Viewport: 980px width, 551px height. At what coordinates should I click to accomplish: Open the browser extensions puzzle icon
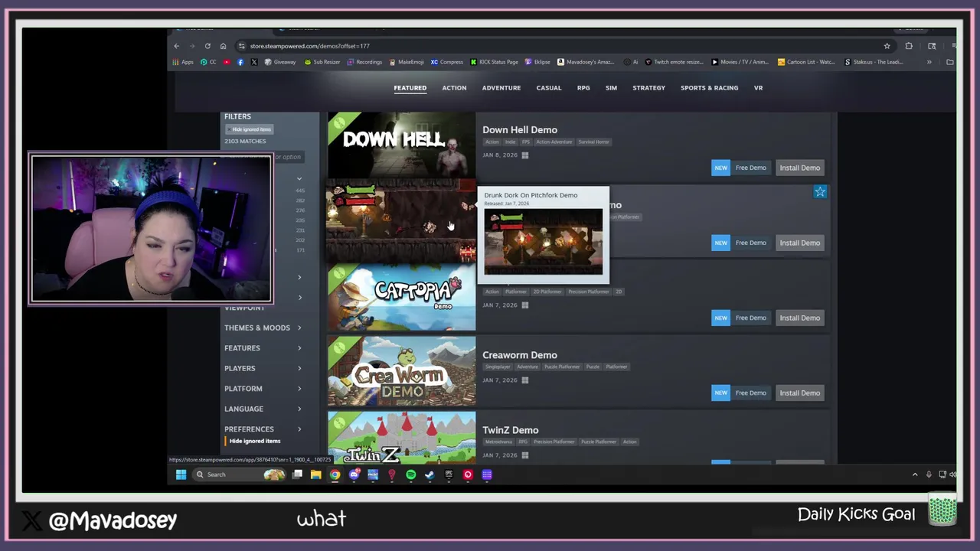[909, 46]
